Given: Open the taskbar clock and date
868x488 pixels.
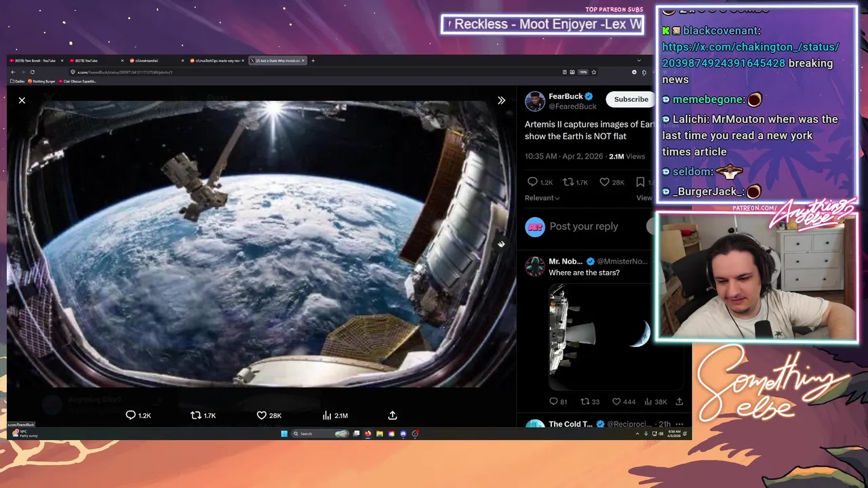Looking at the screenshot, I should (673, 434).
